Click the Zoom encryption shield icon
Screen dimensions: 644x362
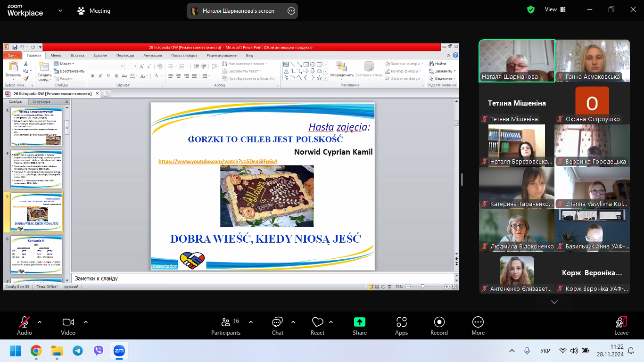coord(531,9)
